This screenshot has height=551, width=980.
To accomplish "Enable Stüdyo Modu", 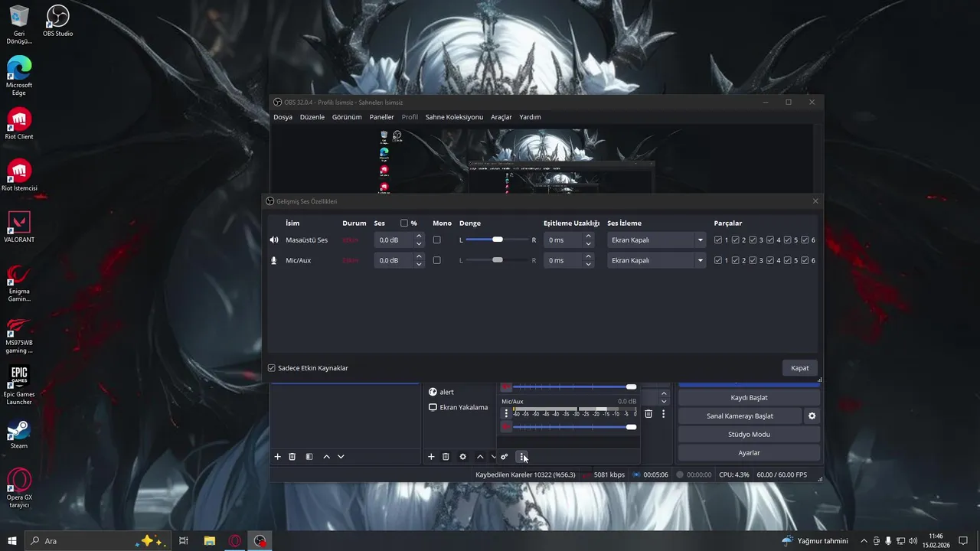I will coord(749,435).
